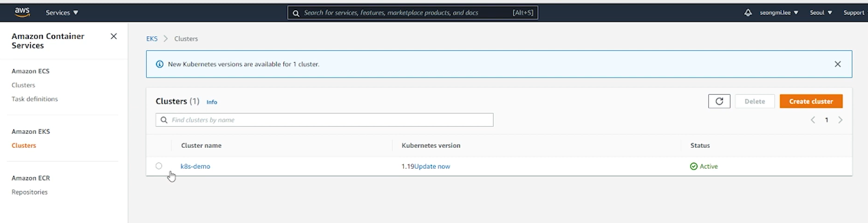Click the magnifier icon in cluster search
868x223 pixels.
164,120
